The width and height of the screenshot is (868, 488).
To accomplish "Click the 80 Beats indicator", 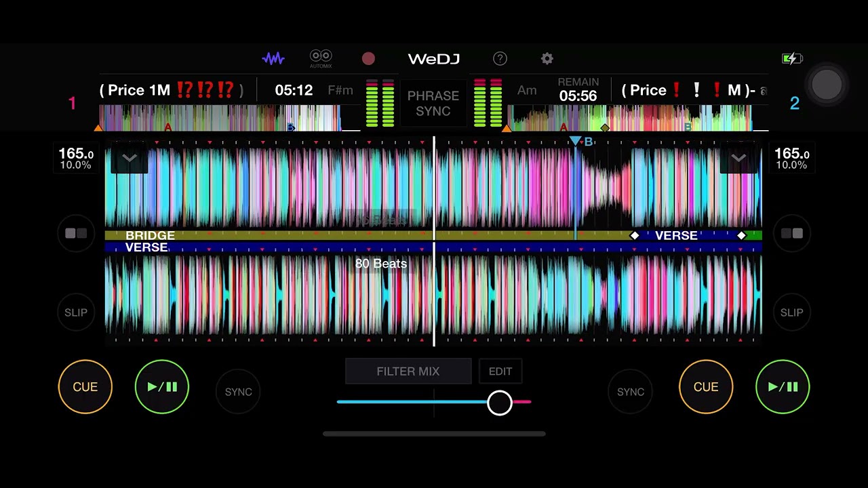I will tap(381, 264).
